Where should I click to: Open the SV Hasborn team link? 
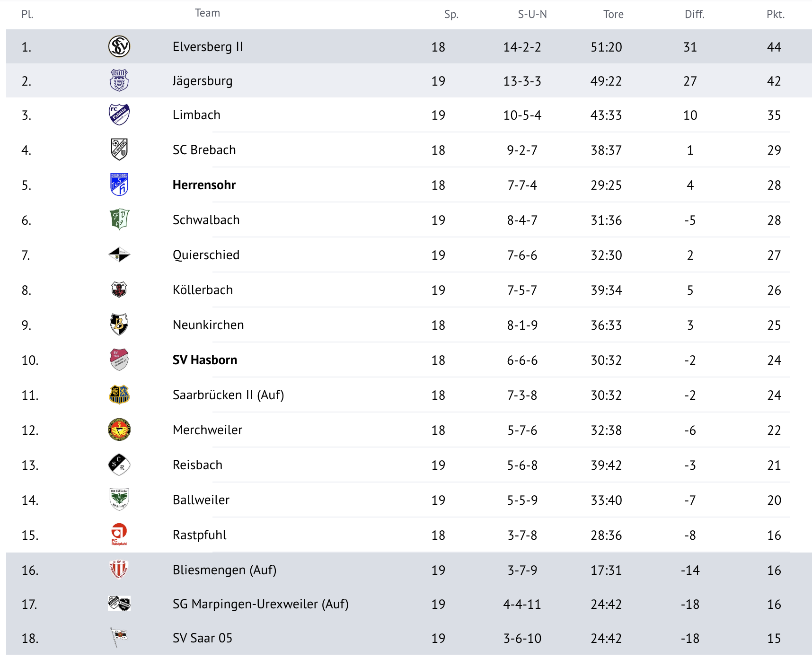205,360
